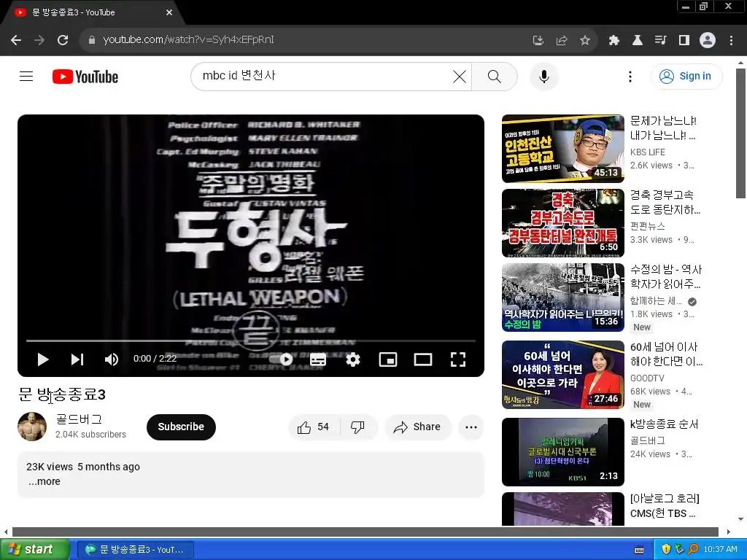
Task: Open the 아날로그 호러 CMS video title
Action: [x=665, y=506]
